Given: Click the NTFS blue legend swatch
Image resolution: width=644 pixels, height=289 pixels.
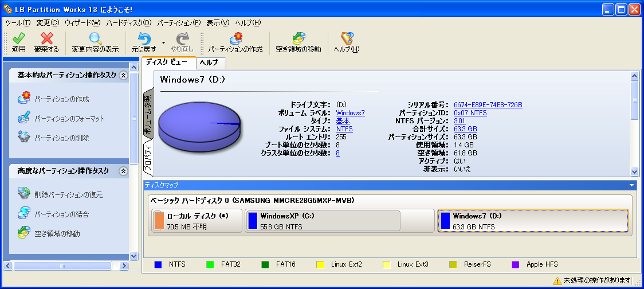Looking at the screenshot, I should 158,265.
